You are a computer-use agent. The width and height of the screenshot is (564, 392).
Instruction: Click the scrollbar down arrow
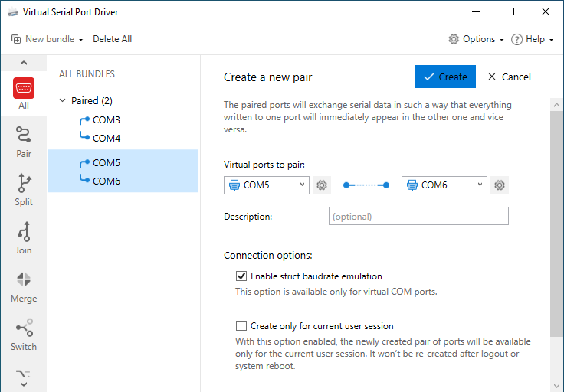556,386
